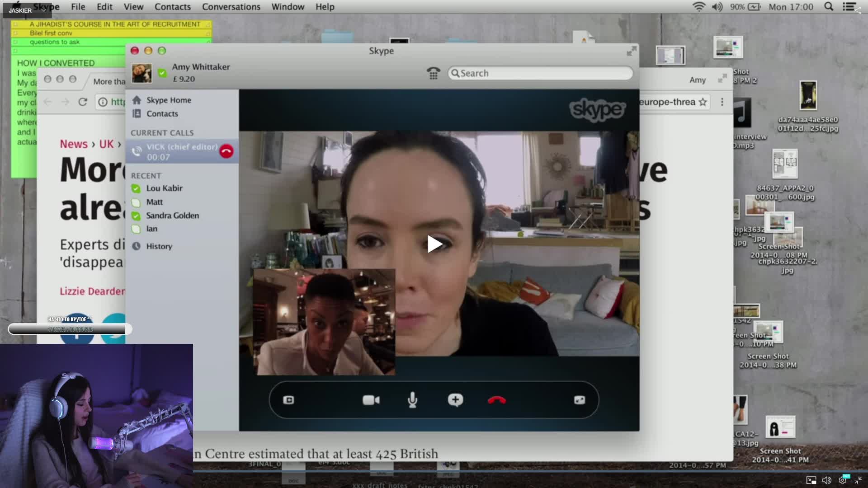The image size is (868, 488).
Task: Open the Contacts menu
Action: (x=173, y=7)
